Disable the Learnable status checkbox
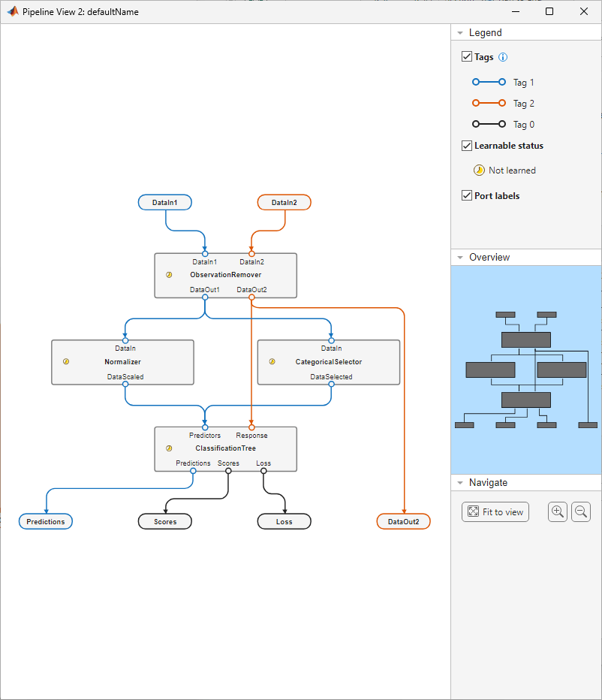 click(467, 145)
